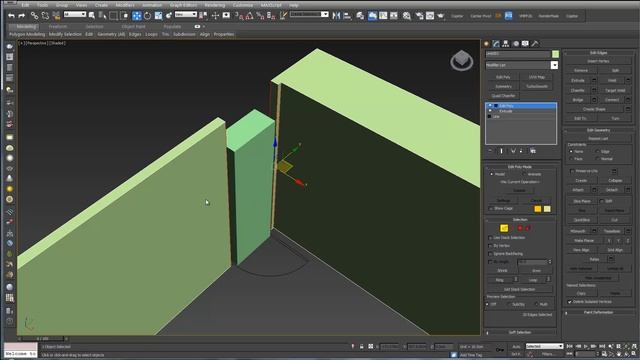Click the Mirror tool icon

coord(336,16)
